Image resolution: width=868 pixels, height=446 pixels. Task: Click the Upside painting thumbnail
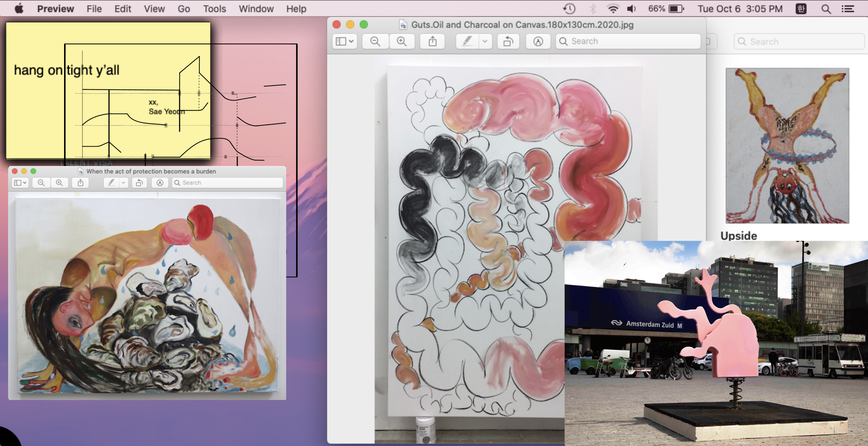pyautogui.click(x=787, y=145)
